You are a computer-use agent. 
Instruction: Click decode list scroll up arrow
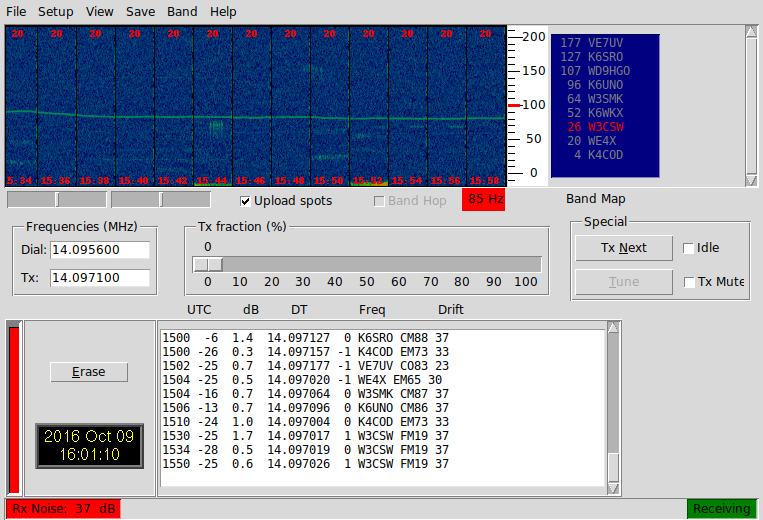tap(613, 327)
